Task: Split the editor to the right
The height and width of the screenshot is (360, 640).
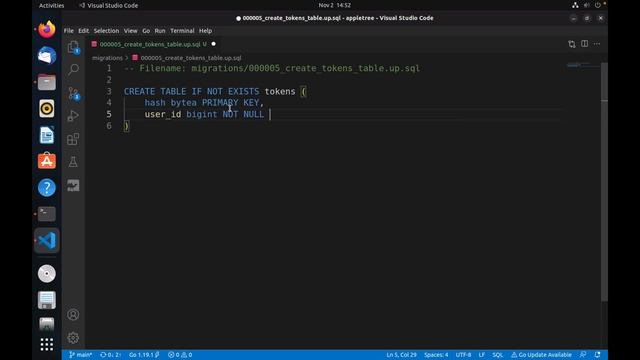Action: click(x=584, y=44)
